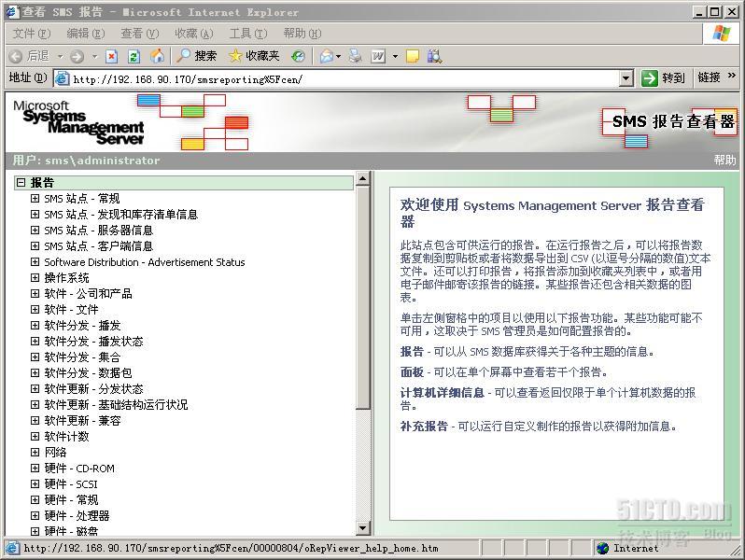
Task: Collapse the 报告 root tree node
Action: (21, 182)
